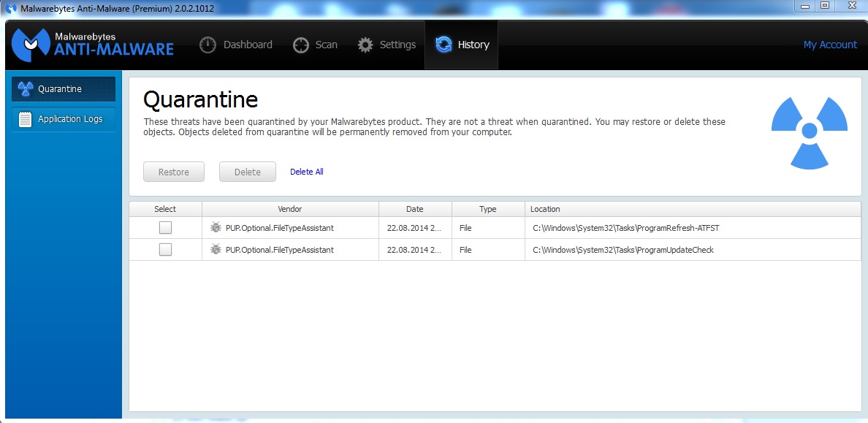The height and width of the screenshot is (423, 868).
Task: Sort by the Vendor column header
Action: pyautogui.click(x=291, y=209)
